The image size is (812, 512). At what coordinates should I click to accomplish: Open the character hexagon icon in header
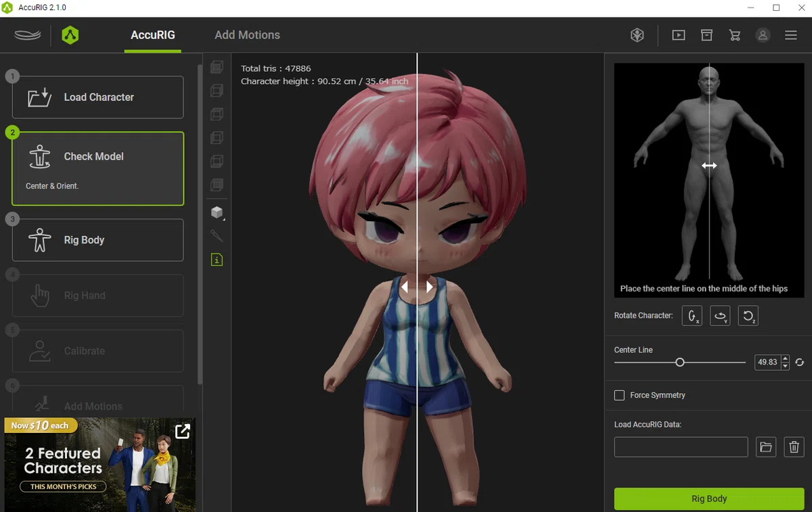pos(637,35)
